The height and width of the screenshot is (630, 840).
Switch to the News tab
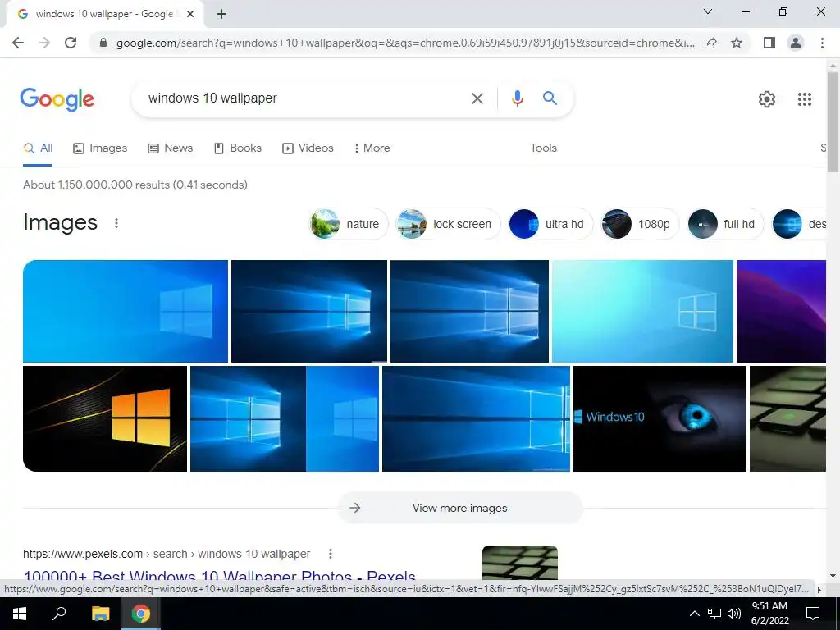point(170,148)
